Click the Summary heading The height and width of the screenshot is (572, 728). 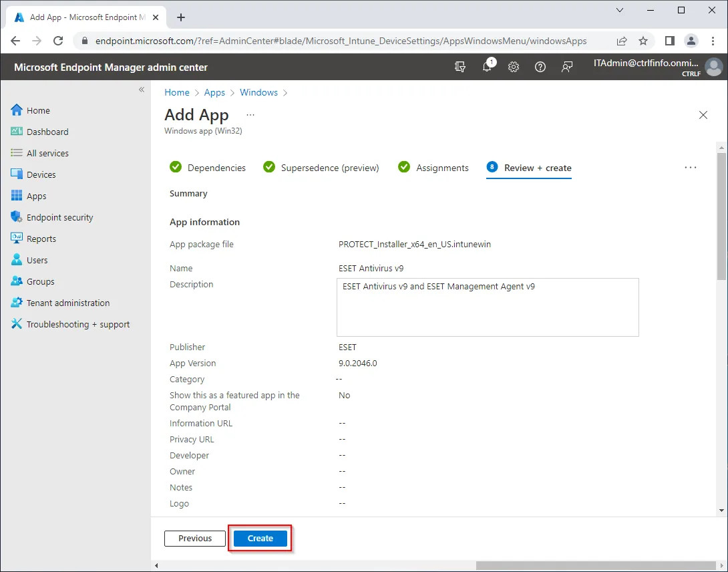[188, 193]
